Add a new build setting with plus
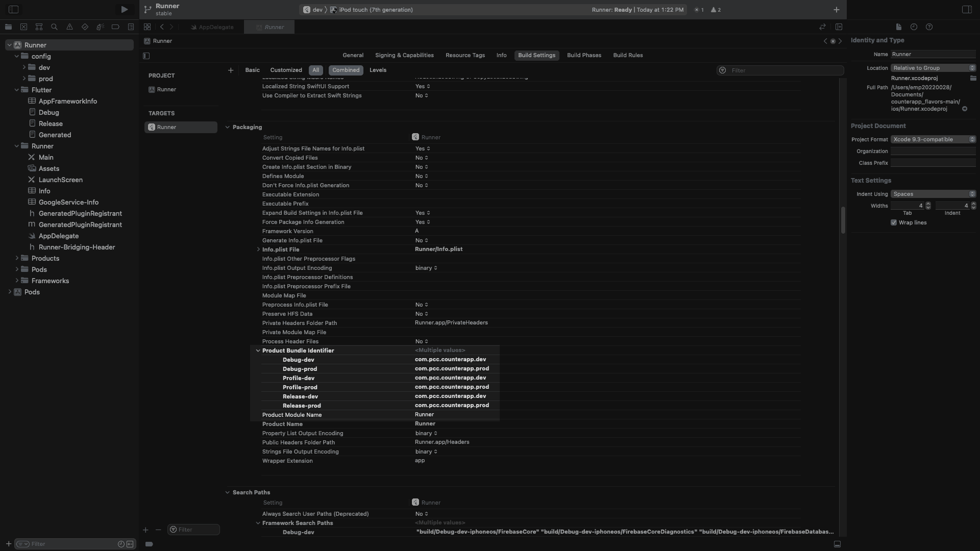 [231, 70]
